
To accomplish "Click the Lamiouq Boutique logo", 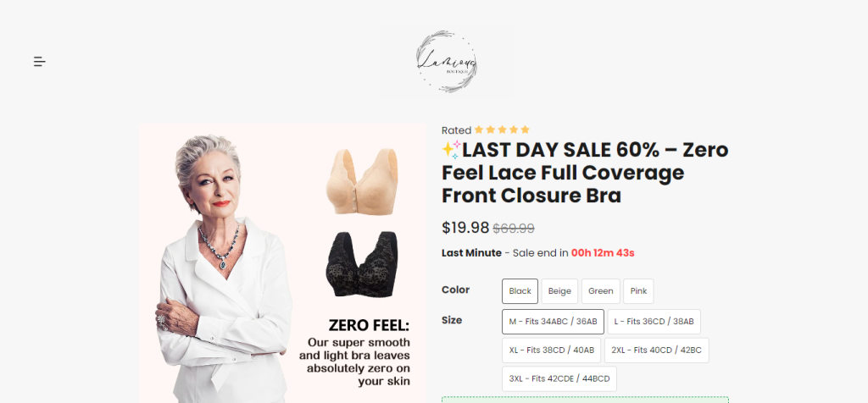I will [447, 62].
